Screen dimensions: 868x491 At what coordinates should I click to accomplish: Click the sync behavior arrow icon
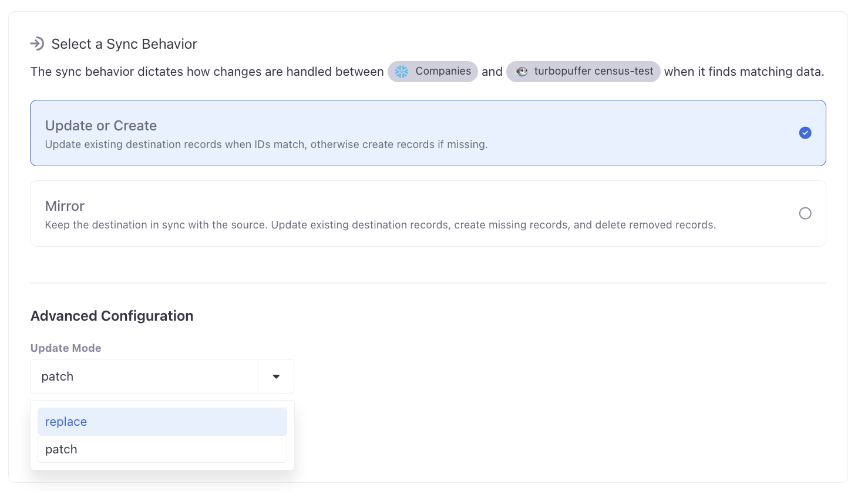point(37,43)
